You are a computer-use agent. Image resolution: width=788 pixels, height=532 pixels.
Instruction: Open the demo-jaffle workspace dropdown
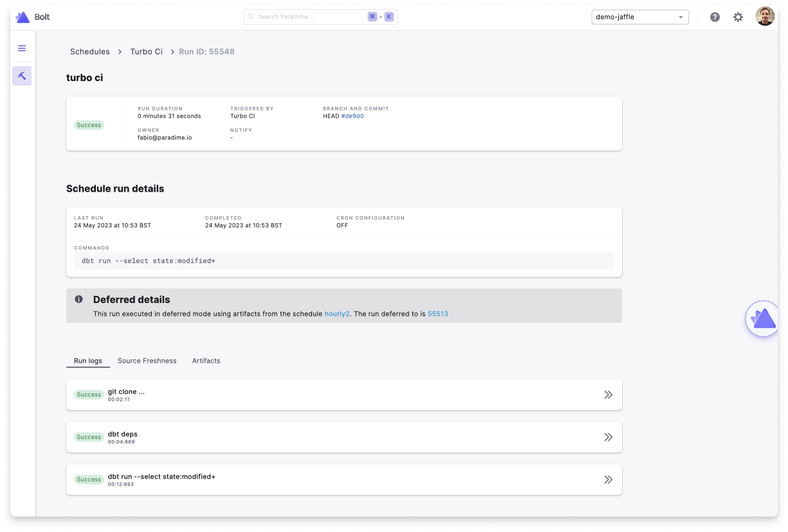pyautogui.click(x=639, y=17)
